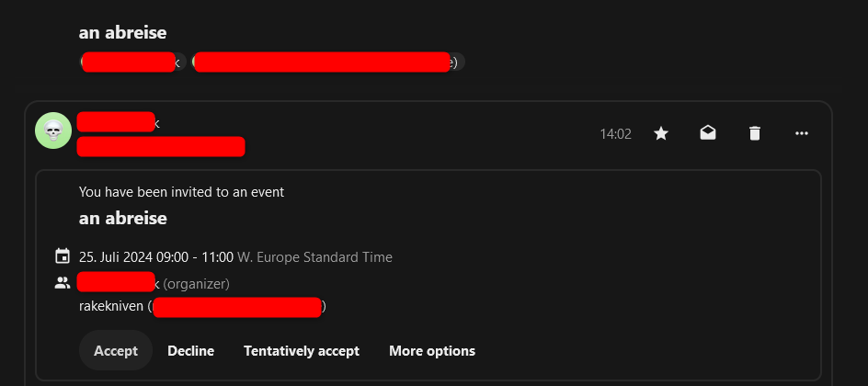Image resolution: width=868 pixels, height=386 pixels.
Task: Click the organizer entry in attendee list
Action: tap(154, 283)
